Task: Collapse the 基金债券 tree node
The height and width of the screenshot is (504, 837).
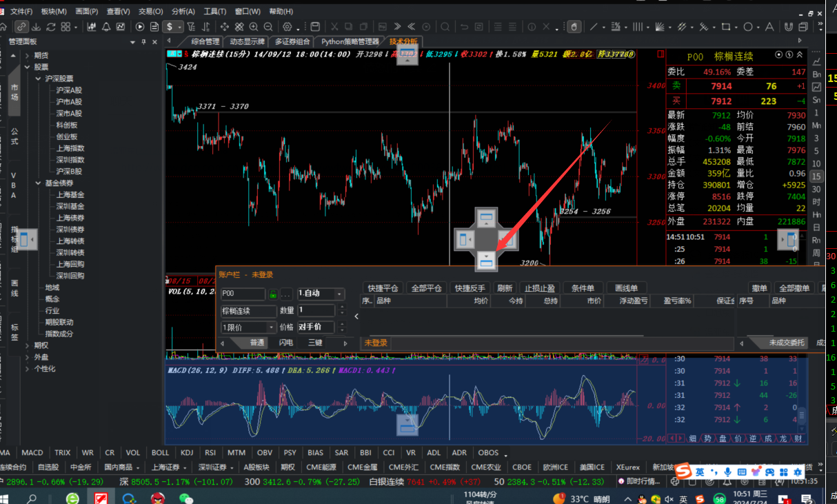Action: pyautogui.click(x=38, y=183)
